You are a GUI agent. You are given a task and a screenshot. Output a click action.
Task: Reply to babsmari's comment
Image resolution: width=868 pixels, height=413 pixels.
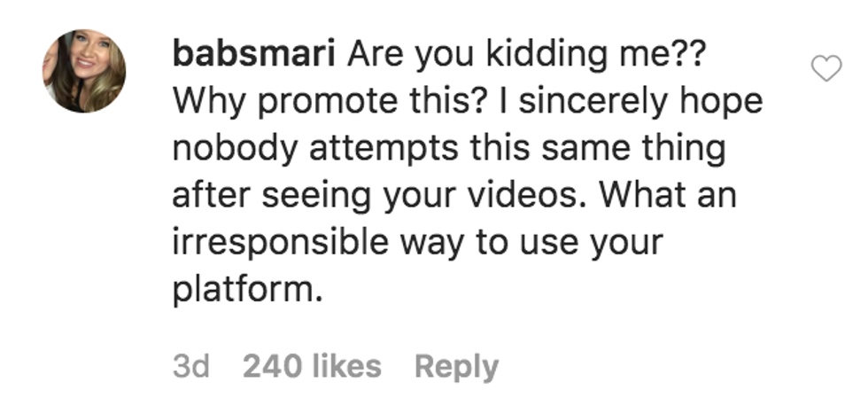click(x=456, y=366)
